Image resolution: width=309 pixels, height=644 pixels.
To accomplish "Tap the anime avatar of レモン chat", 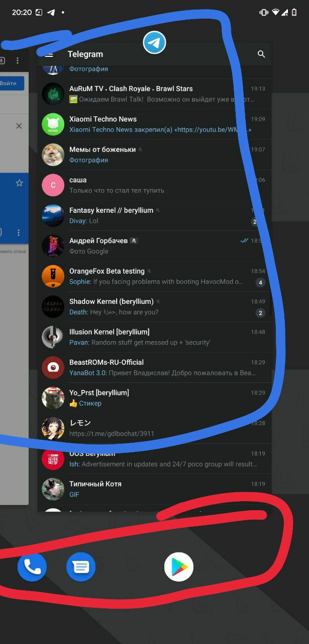I will coord(53,428).
